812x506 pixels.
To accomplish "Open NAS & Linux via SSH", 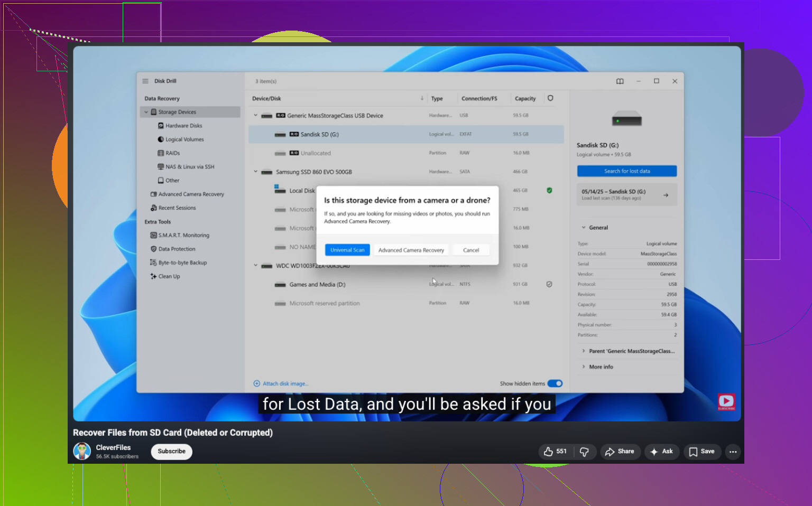I will click(x=190, y=167).
